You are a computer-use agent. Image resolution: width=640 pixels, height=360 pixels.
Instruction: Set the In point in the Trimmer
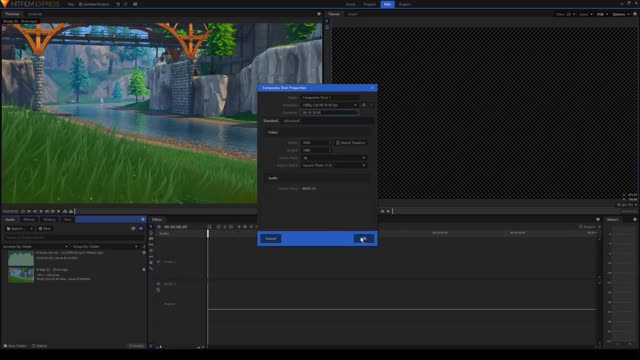coord(29,211)
